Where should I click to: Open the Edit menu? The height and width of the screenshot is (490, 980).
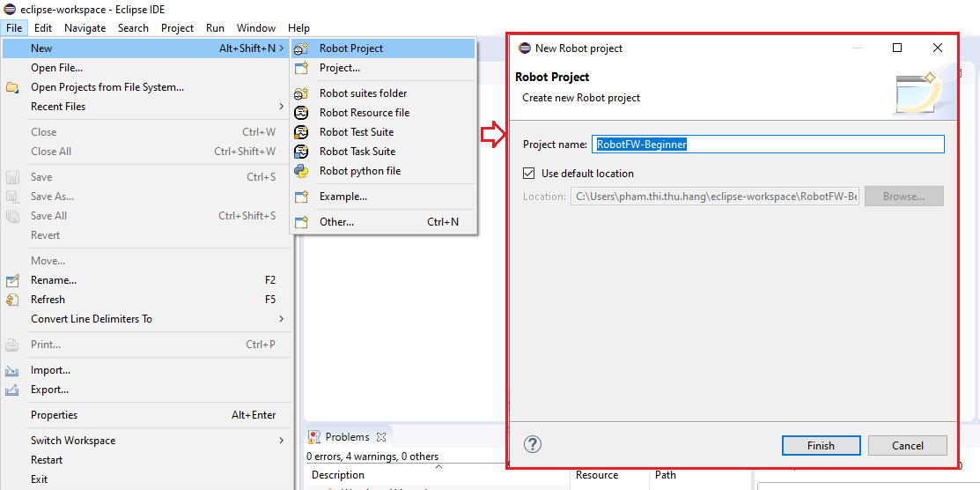[x=43, y=28]
